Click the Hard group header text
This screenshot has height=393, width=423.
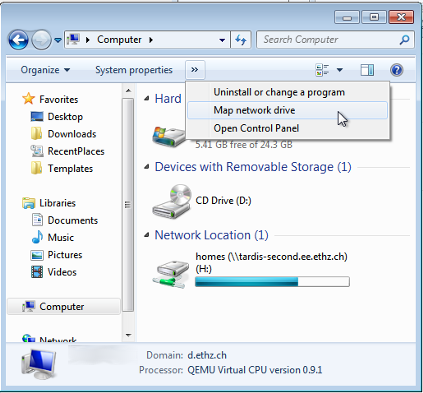coord(168,99)
